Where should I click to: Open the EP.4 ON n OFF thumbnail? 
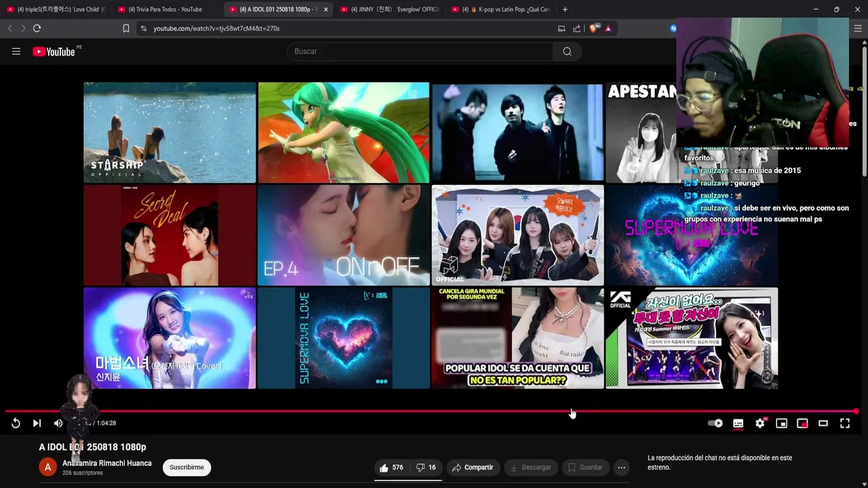click(344, 235)
